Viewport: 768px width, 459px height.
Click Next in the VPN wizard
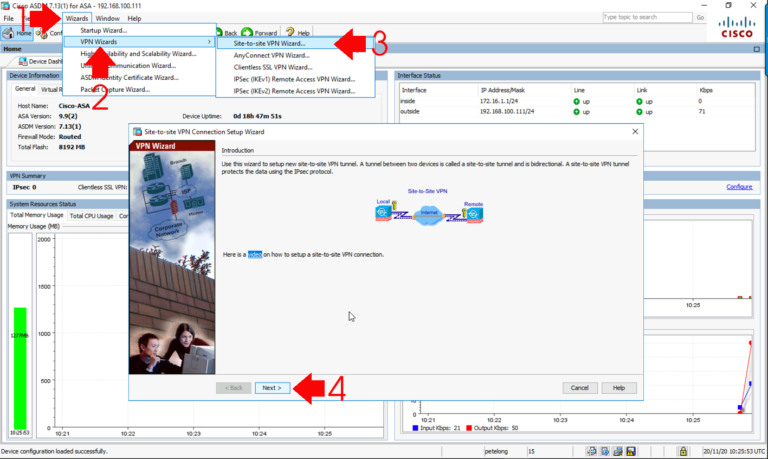point(272,387)
